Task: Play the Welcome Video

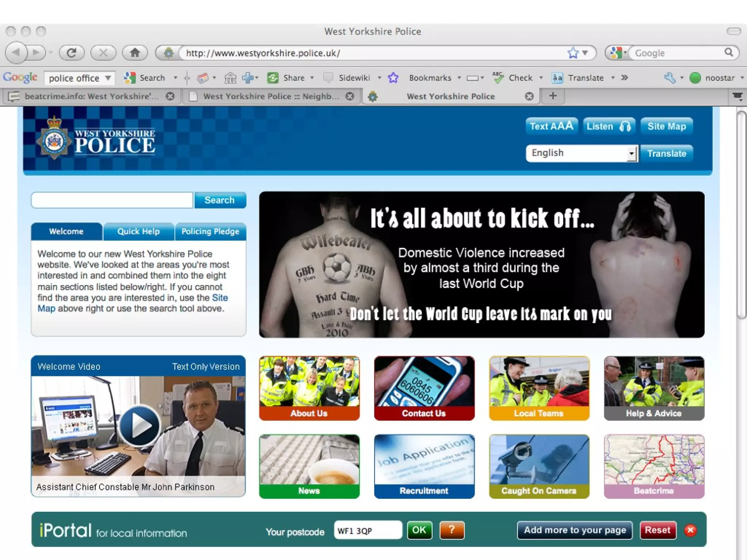Action: 140,425
